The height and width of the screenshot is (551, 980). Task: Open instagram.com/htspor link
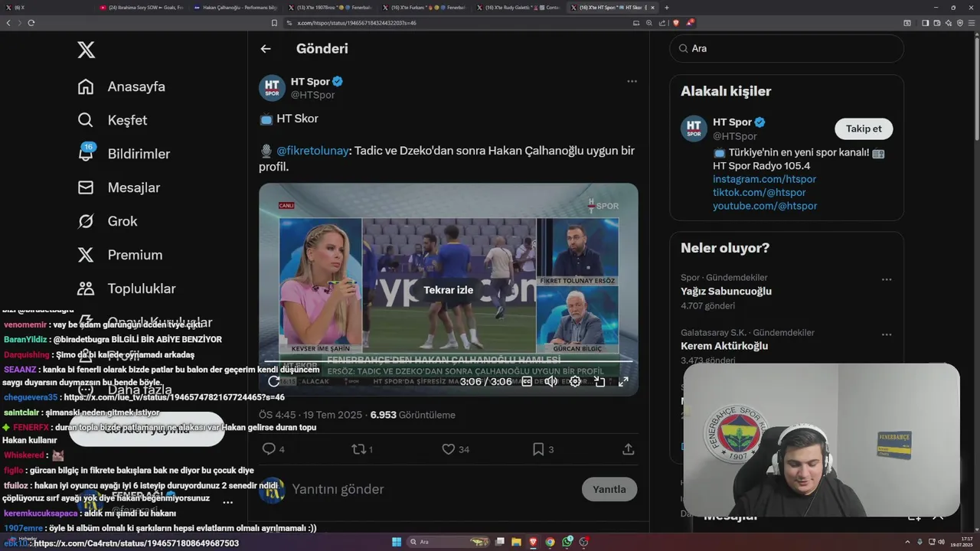pyautogui.click(x=764, y=179)
